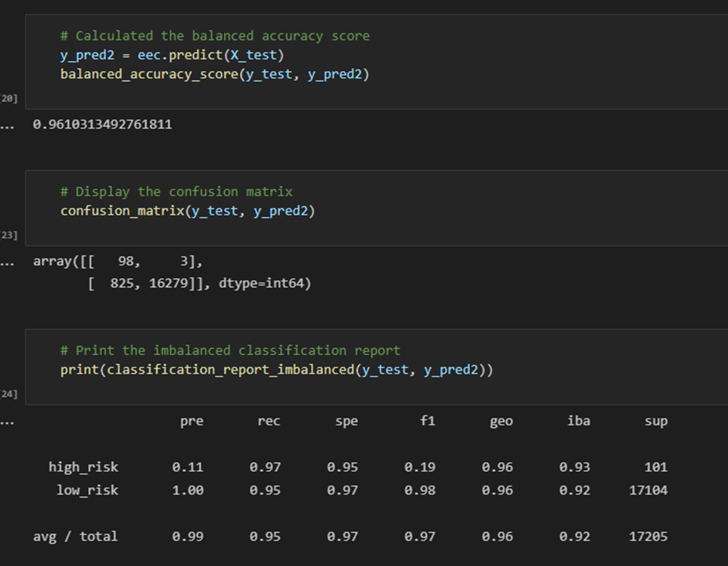Click the balanced accuracy comment line

pos(215,36)
